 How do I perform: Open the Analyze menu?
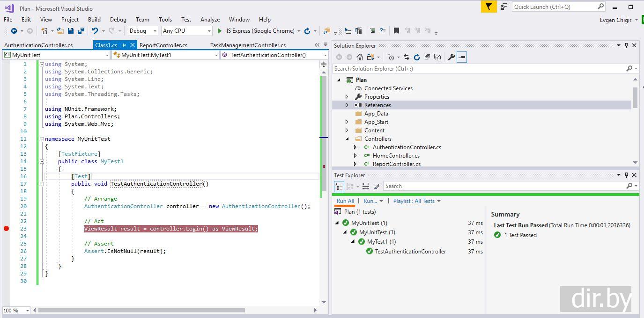(210, 20)
